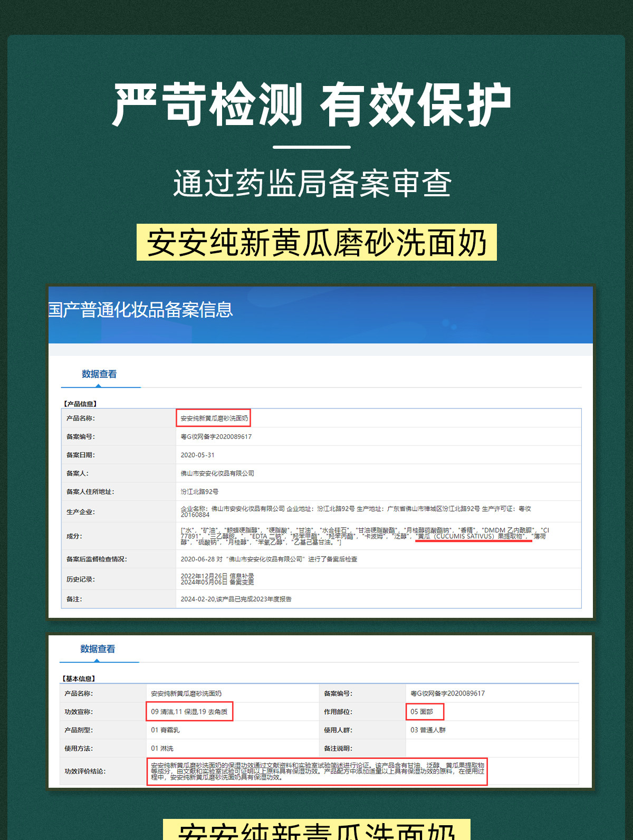Click the 成分 label
Screen dimensions: 633x840
(74, 536)
